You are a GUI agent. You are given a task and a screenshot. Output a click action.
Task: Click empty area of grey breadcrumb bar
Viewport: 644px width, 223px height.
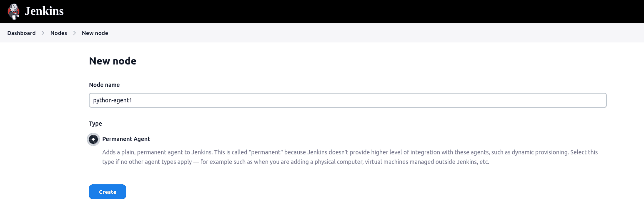pyautogui.click(x=333, y=33)
